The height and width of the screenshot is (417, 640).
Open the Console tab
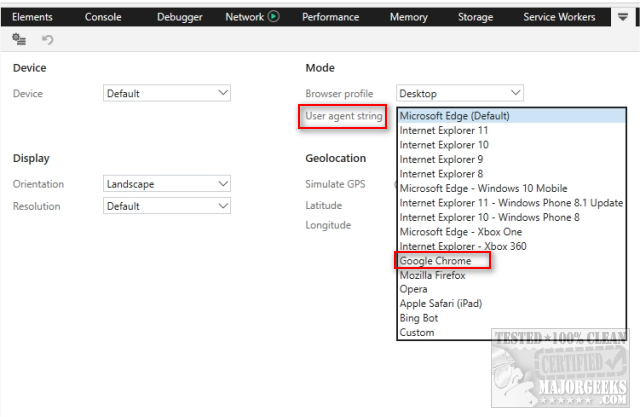[x=103, y=17]
